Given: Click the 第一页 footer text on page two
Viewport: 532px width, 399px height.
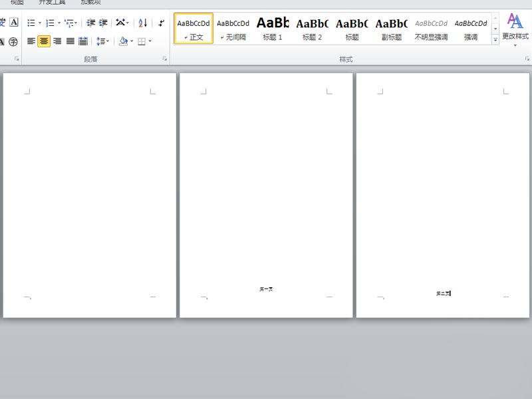Looking at the screenshot, I should pos(266,289).
